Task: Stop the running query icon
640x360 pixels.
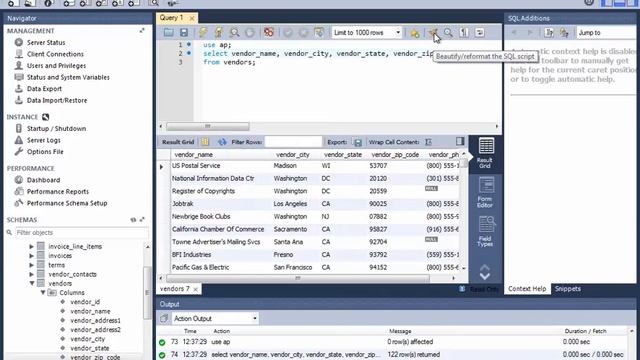Action: [250, 32]
